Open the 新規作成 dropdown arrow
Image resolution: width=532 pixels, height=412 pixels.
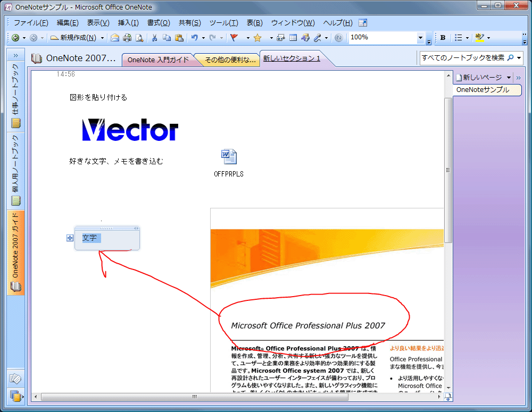[x=102, y=38]
